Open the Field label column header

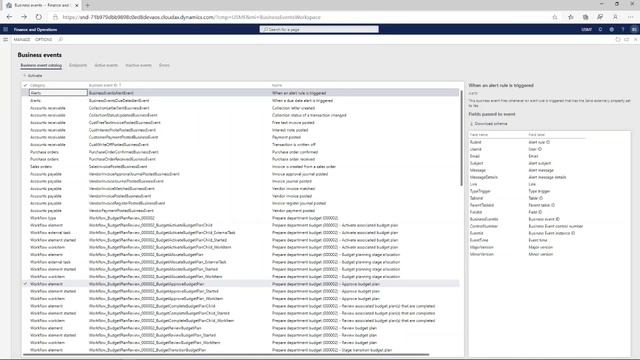(537, 135)
